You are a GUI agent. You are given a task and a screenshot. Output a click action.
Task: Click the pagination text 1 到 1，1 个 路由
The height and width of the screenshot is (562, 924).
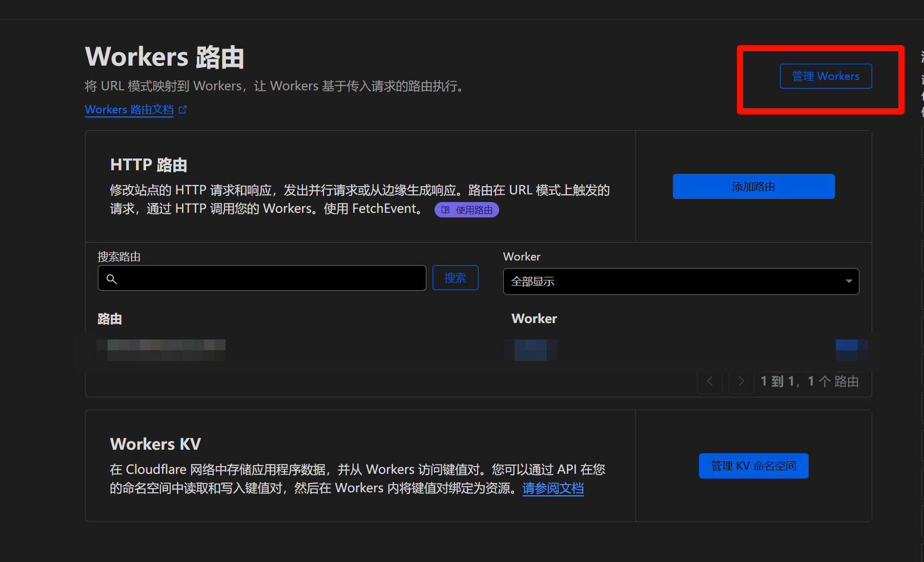[810, 381]
